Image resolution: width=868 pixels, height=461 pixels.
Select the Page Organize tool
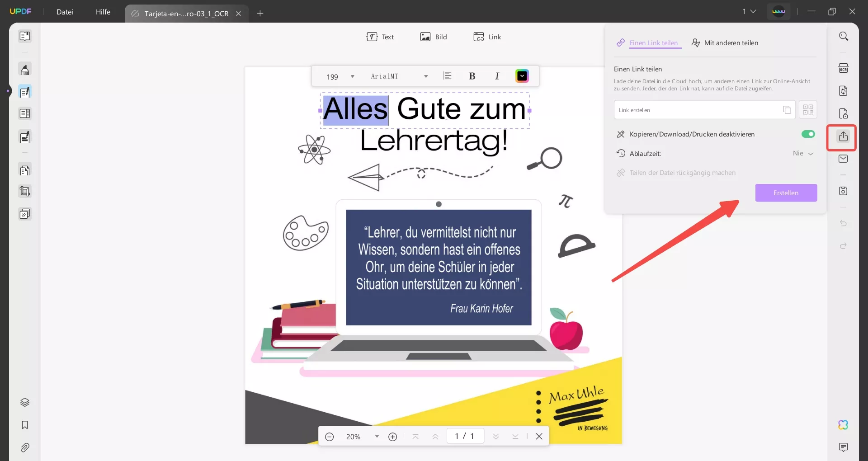pos(25,113)
